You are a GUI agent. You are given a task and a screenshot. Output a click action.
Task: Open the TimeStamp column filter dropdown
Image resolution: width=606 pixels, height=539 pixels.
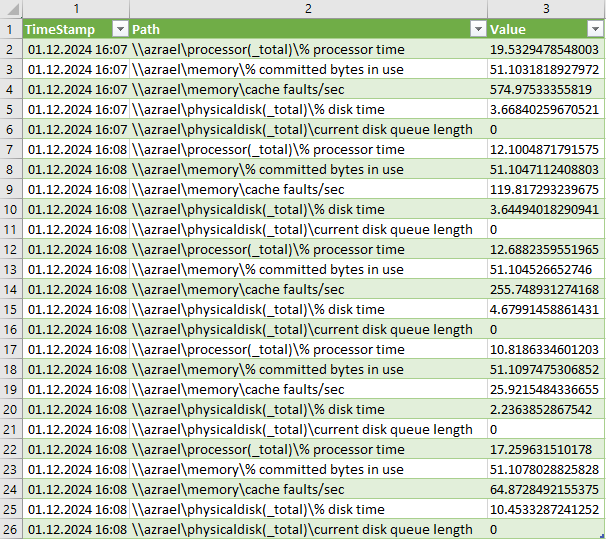coord(120,29)
